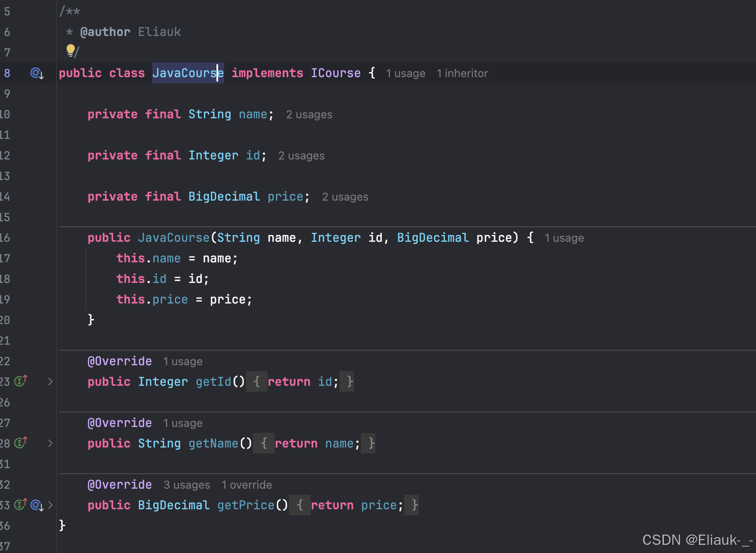Click the implements-method gutter icon next to getId
Viewport: 756px width, 553px height.
(x=20, y=381)
